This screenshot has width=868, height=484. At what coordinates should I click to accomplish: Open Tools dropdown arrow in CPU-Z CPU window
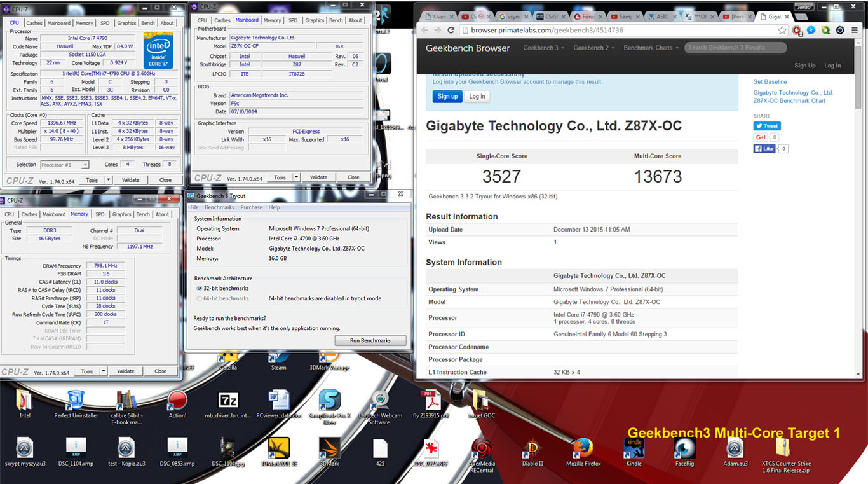pos(108,180)
